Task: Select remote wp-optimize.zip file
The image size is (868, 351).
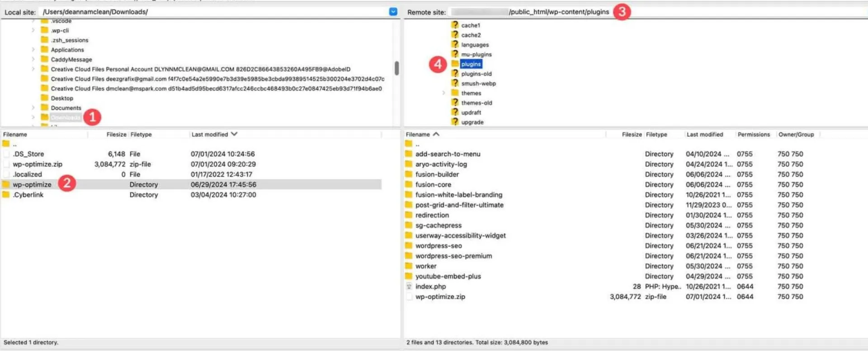Action: (x=440, y=297)
